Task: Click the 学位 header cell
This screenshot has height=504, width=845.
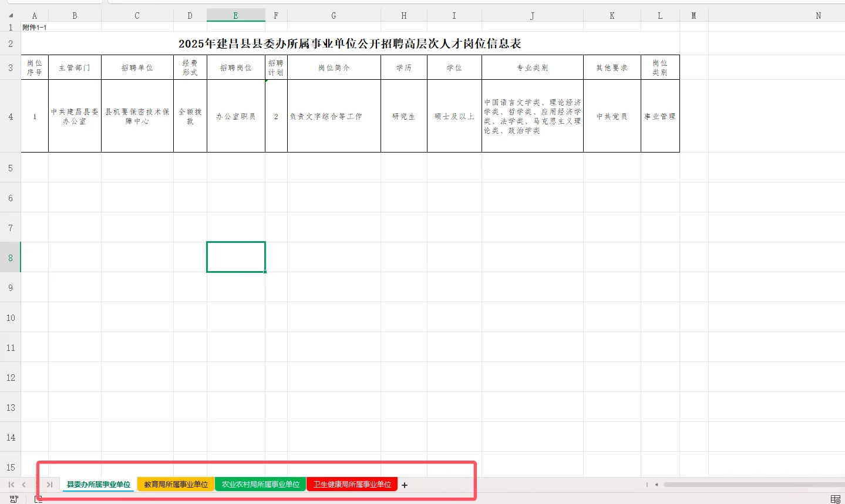Action: 455,67
